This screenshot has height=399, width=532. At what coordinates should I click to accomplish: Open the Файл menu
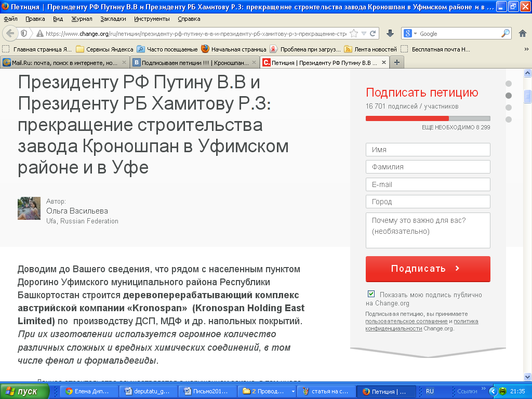click(x=10, y=19)
